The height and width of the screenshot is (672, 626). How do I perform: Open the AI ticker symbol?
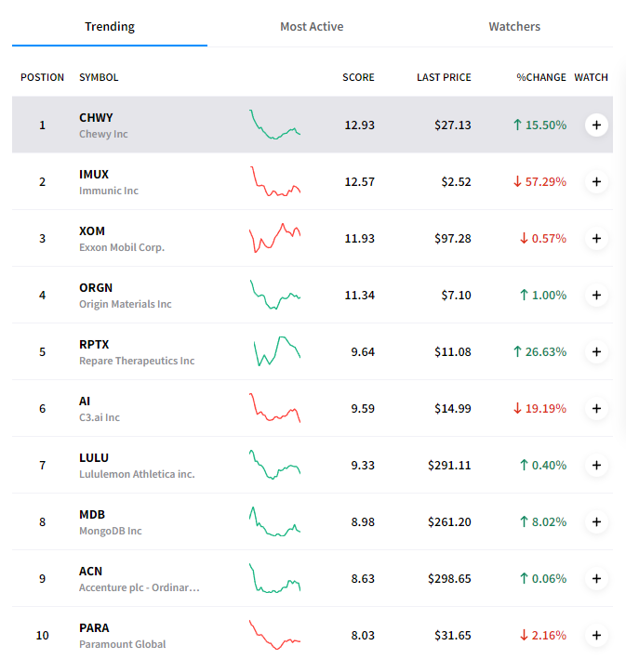pyautogui.click(x=85, y=402)
